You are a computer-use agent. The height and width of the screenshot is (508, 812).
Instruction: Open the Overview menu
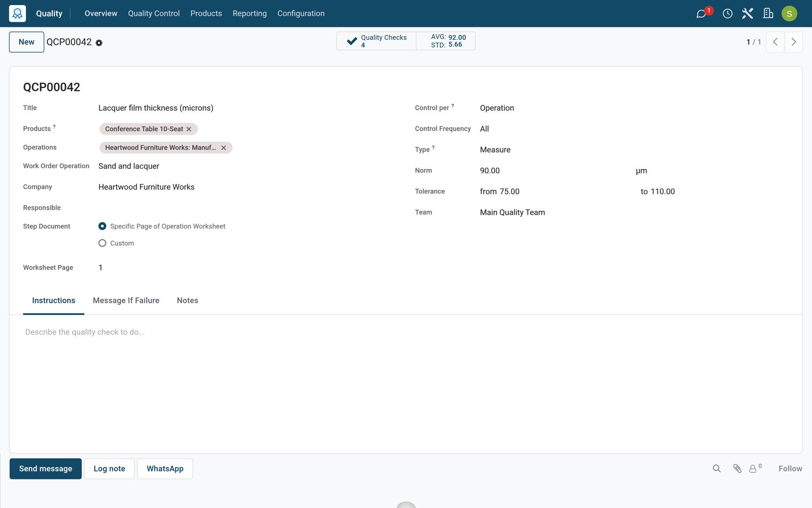click(x=101, y=14)
